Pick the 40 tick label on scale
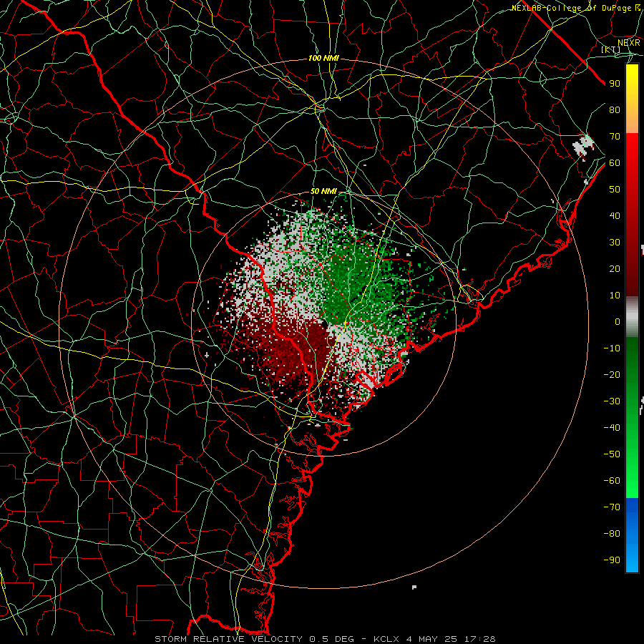This screenshot has width=644, height=644. click(x=615, y=215)
